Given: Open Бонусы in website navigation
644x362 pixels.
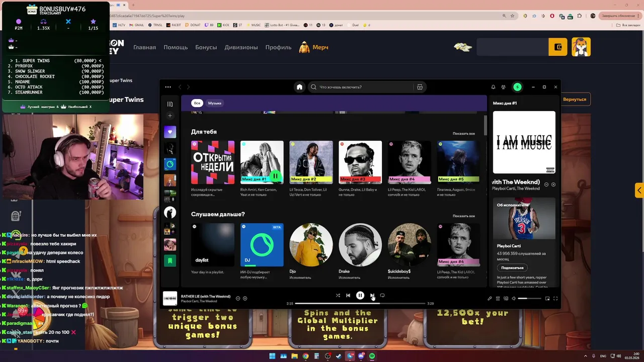Looking at the screenshot, I should pos(206,47).
